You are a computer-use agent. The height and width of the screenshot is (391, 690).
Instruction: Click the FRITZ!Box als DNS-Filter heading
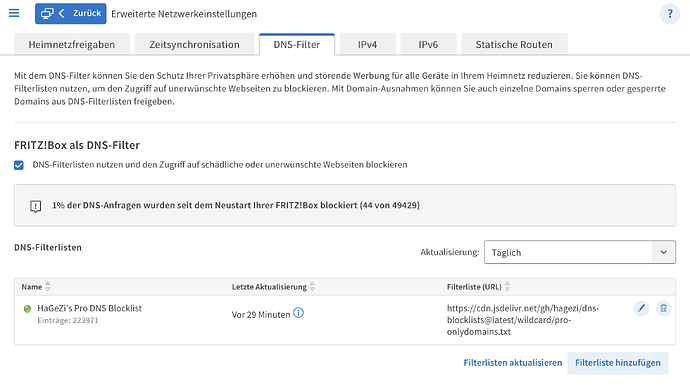coord(77,145)
